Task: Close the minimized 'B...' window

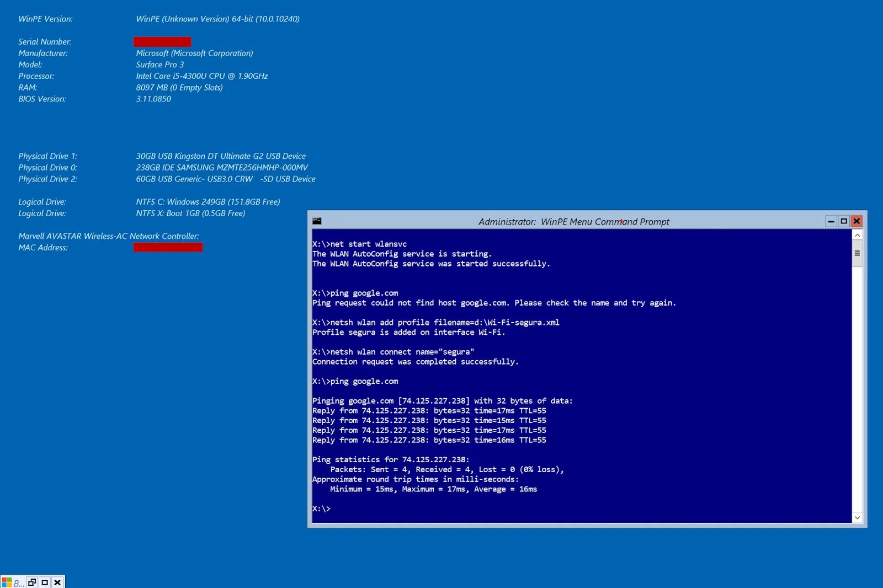Action: point(57,582)
